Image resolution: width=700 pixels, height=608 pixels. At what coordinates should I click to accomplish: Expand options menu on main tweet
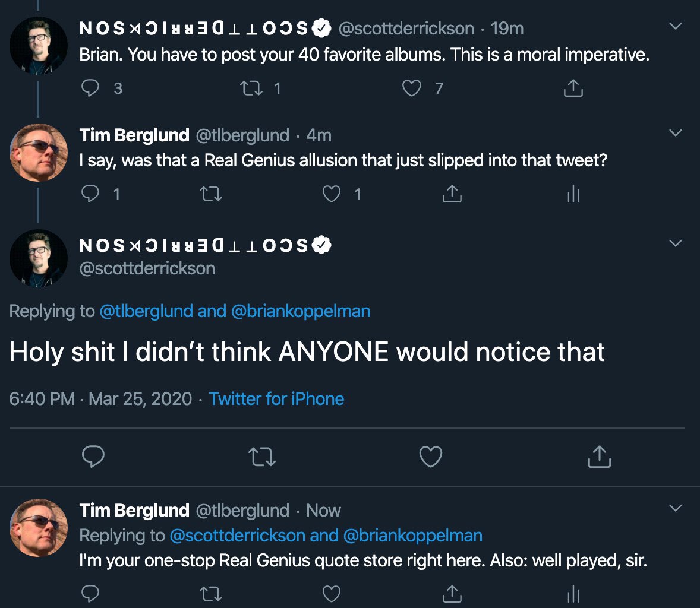[676, 243]
